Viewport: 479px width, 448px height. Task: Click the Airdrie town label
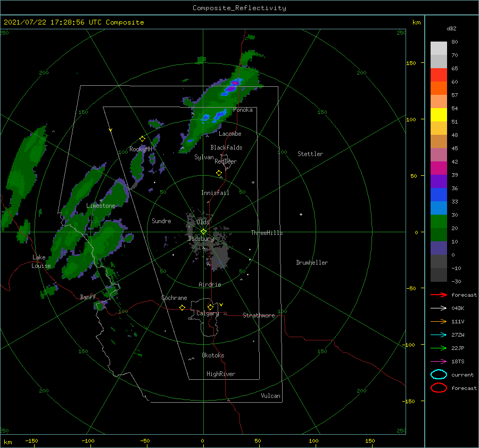pyautogui.click(x=210, y=284)
